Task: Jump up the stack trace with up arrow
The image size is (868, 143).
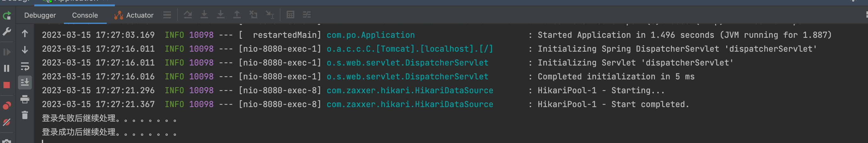Action: click(25, 34)
